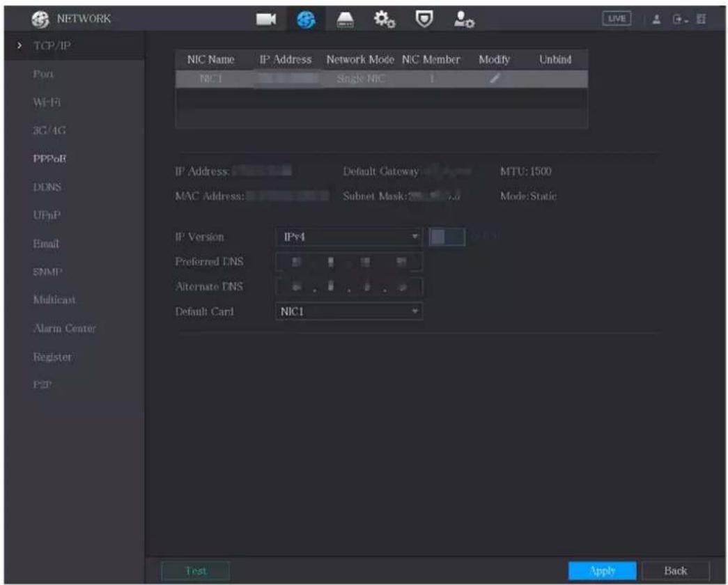The height and width of the screenshot is (585, 728).
Task: Select Multicast in the sidebar
Action: coord(54,300)
